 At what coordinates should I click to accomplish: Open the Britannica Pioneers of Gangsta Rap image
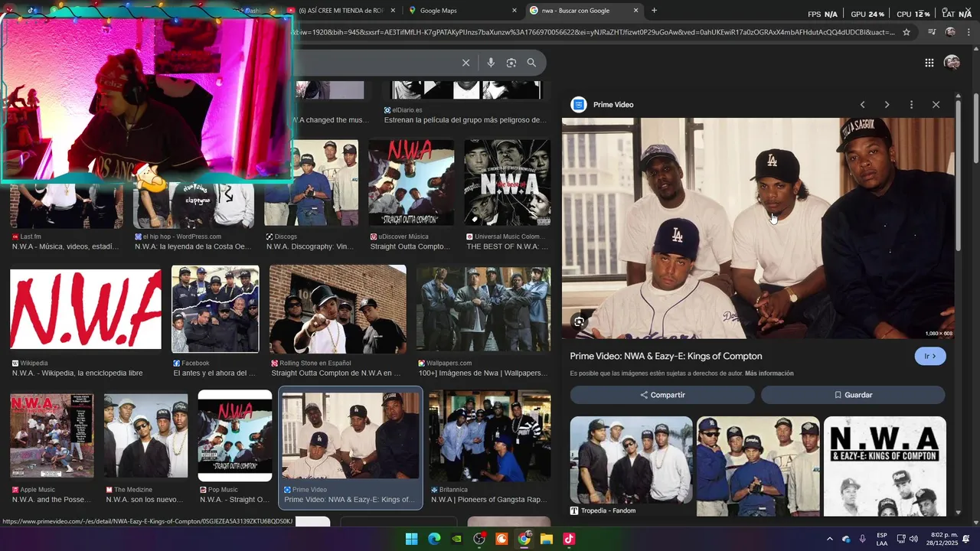click(489, 435)
